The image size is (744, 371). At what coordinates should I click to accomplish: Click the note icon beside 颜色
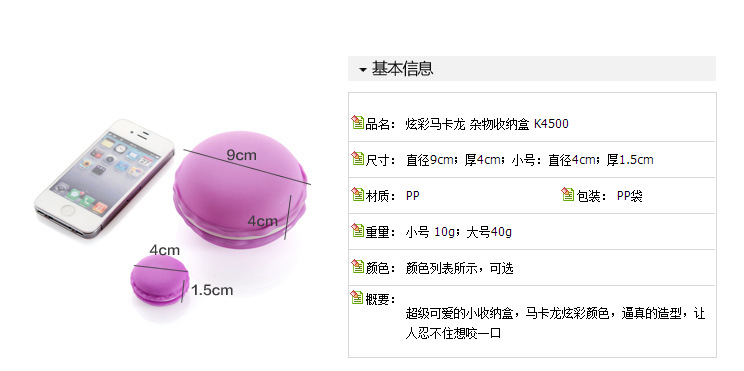(357, 266)
